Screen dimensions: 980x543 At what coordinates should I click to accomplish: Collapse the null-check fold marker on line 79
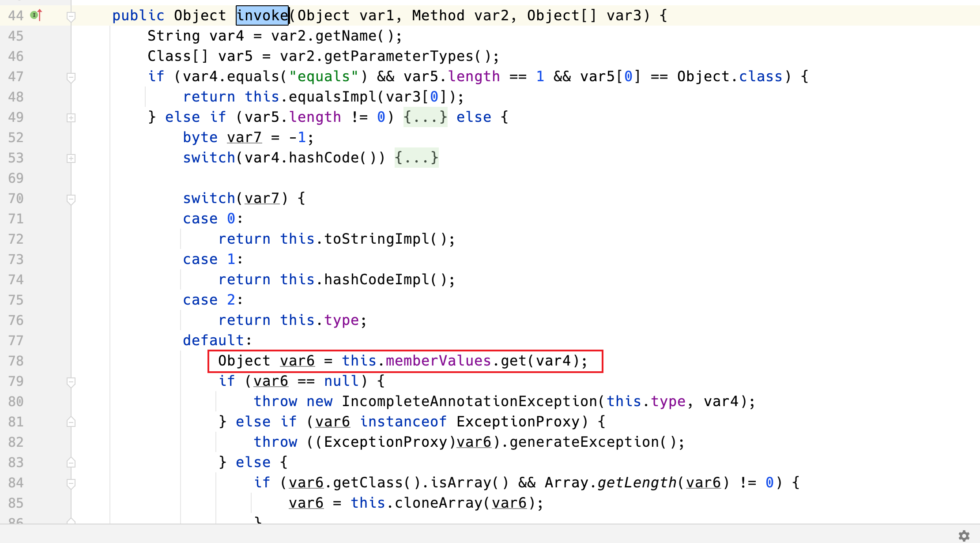[71, 381]
